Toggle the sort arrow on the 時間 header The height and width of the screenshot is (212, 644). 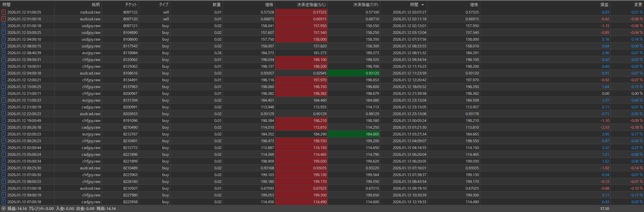423,5
